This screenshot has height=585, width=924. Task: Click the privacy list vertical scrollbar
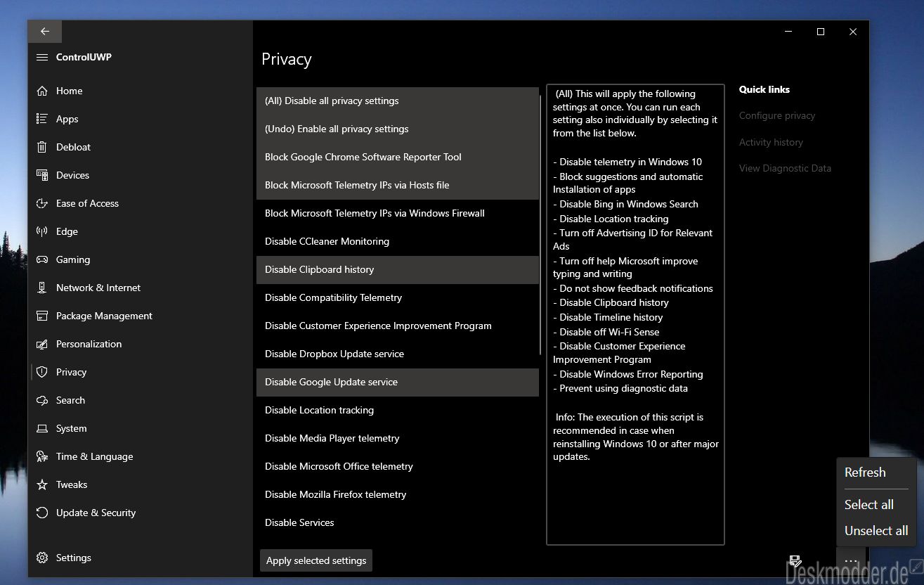pos(540,225)
